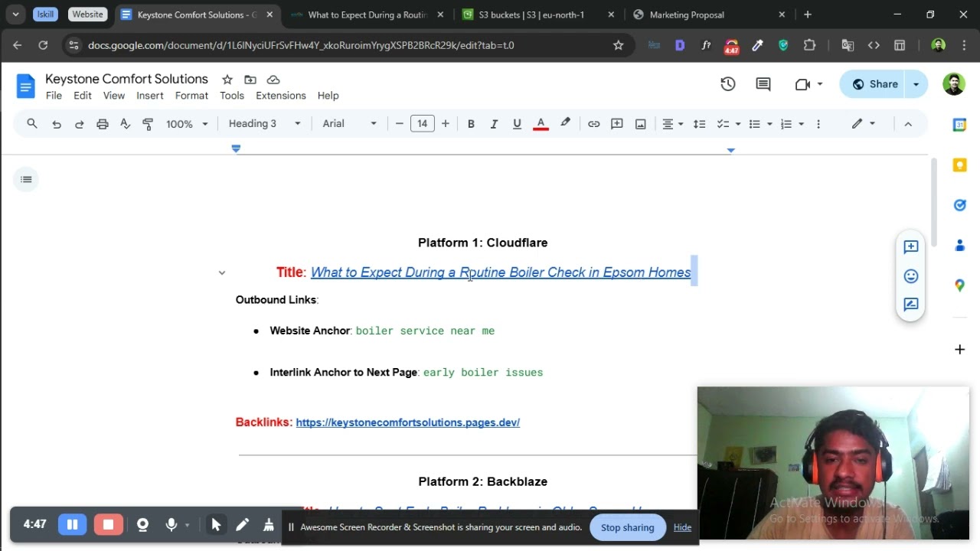
Task: Add comment floating side button
Action: click(911, 246)
